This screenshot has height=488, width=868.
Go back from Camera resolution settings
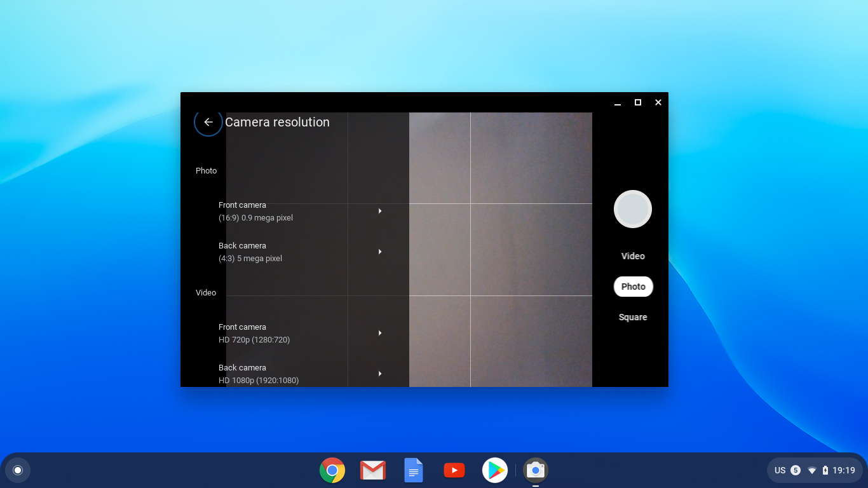208,122
